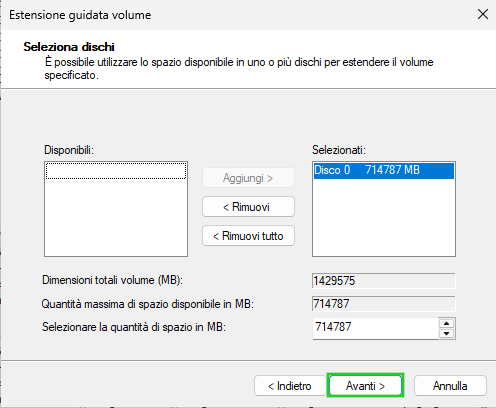Click the 'Seleziona dischi' heading

69,47
